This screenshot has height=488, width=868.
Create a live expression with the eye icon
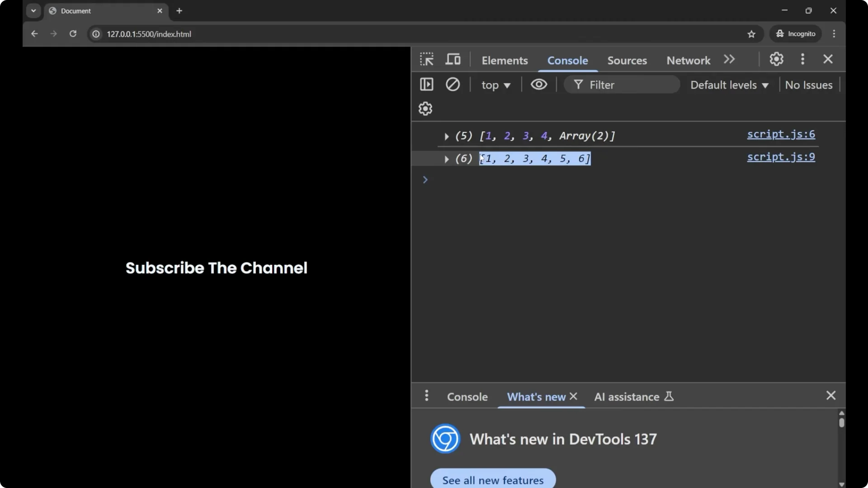click(538, 84)
